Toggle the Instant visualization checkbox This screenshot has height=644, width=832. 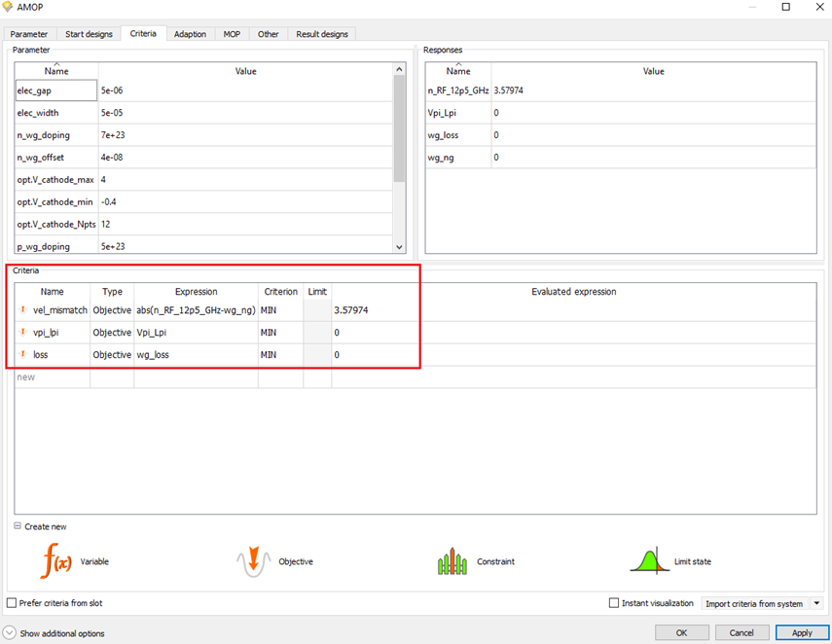point(614,603)
